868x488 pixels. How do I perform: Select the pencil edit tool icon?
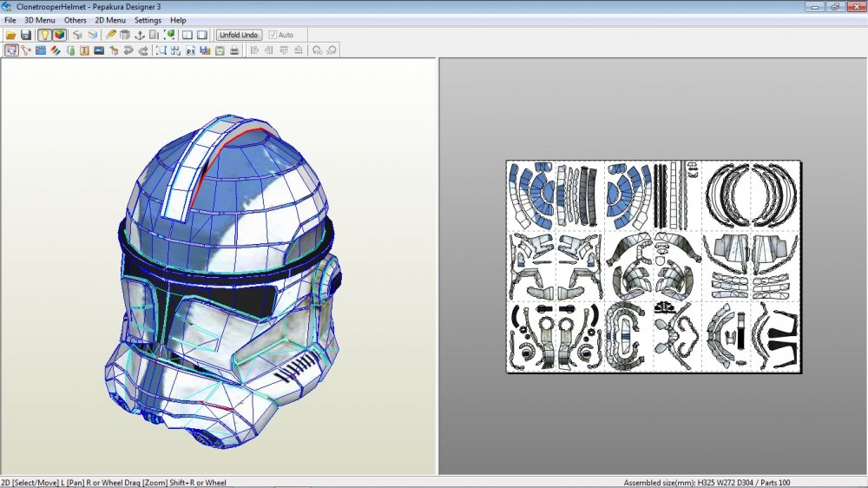click(x=111, y=35)
